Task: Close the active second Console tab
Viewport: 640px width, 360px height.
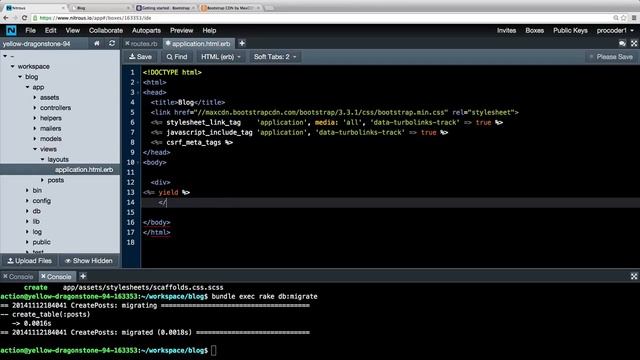Action: coord(43,276)
